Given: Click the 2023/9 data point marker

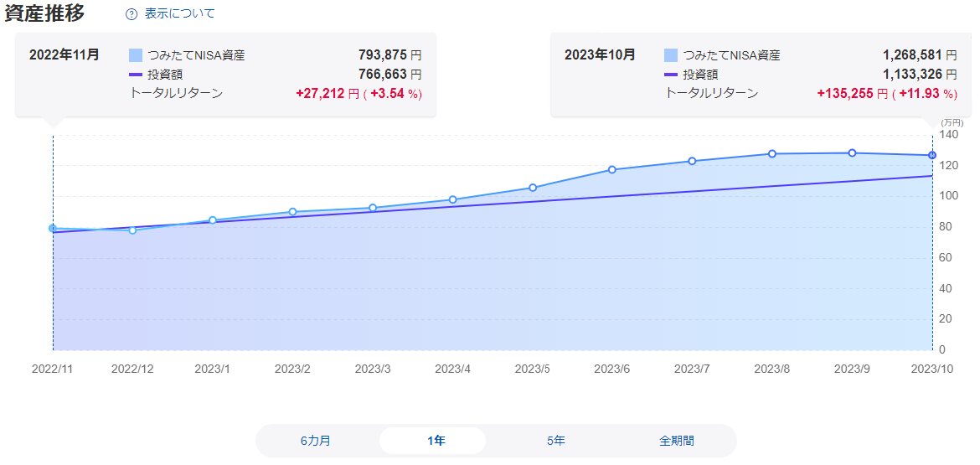Looking at the screenshot, I should [x=852, y=152].
